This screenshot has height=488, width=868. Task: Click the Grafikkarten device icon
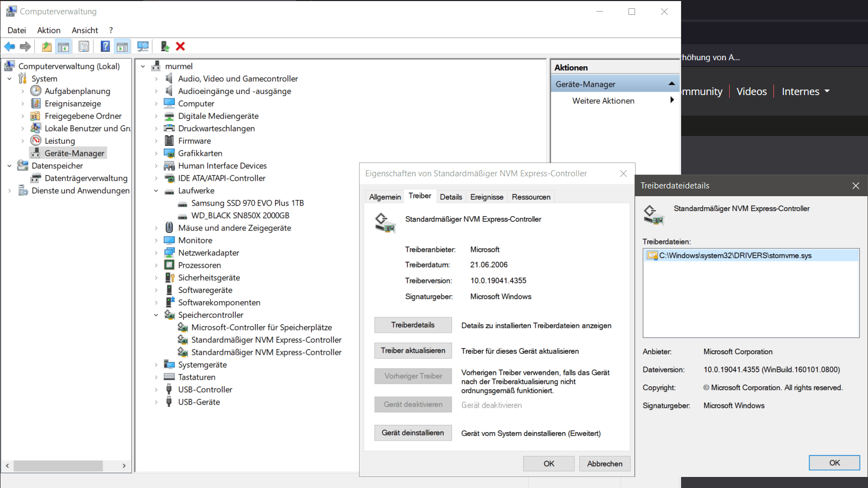click(x=169, y=153)
